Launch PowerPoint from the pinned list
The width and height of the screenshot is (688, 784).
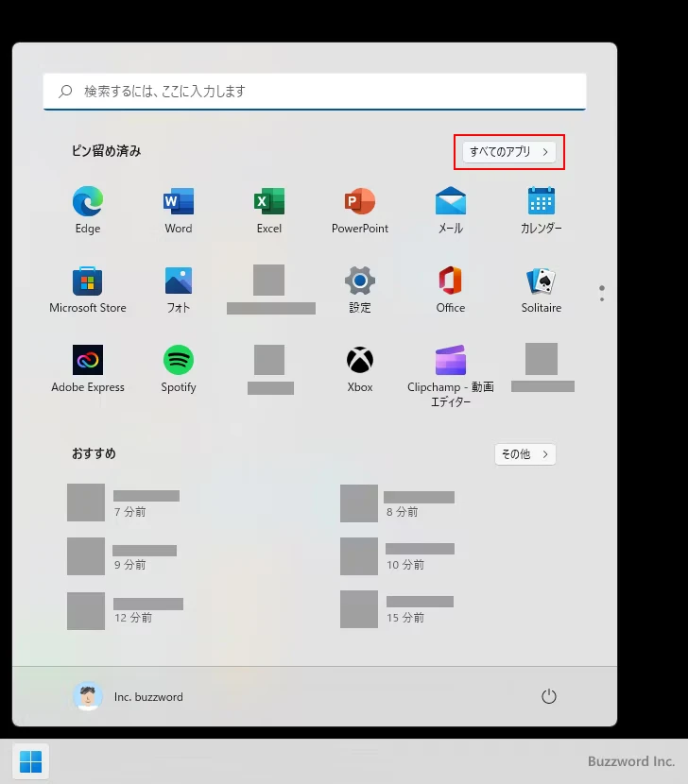pyautogui.click(x=360, y=210)
